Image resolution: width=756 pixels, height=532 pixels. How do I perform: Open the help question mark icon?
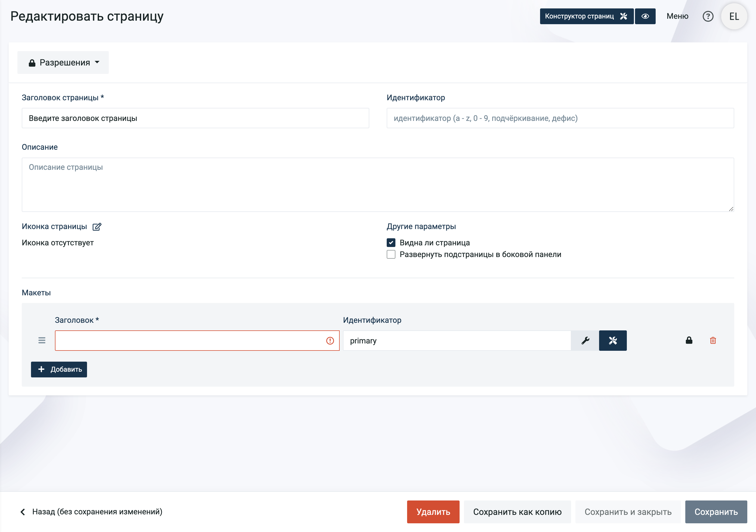(708, 17)
